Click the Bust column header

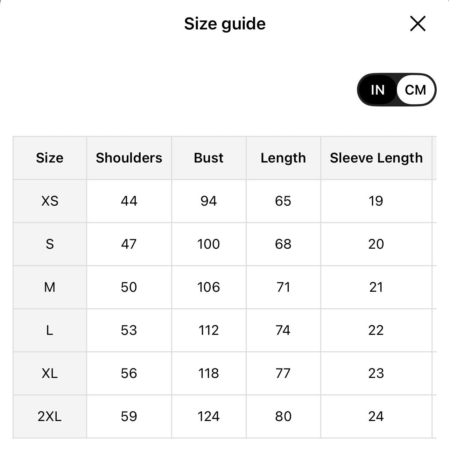[x=209, y=158]
